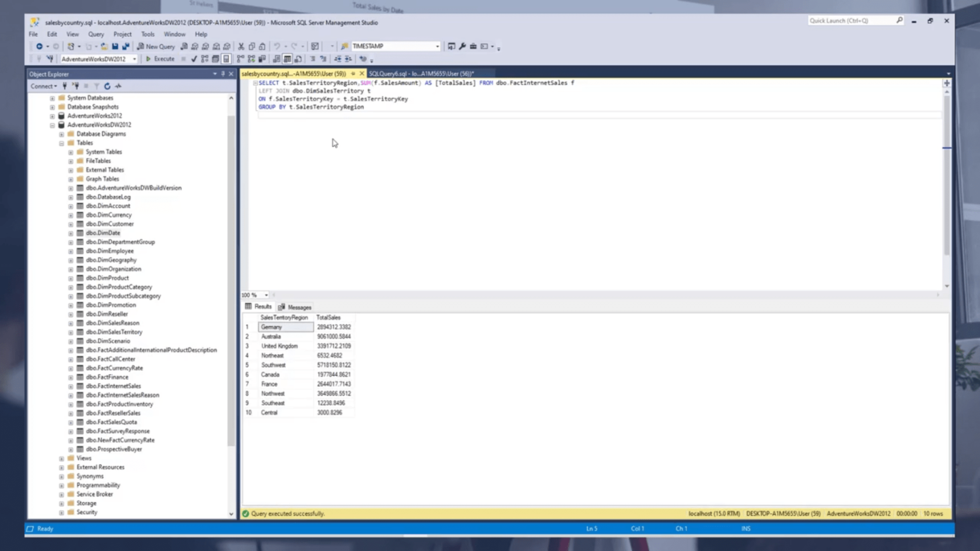Toggle Include Client Statistics icon
Viewport: 980px width, 551px height.
262,59
